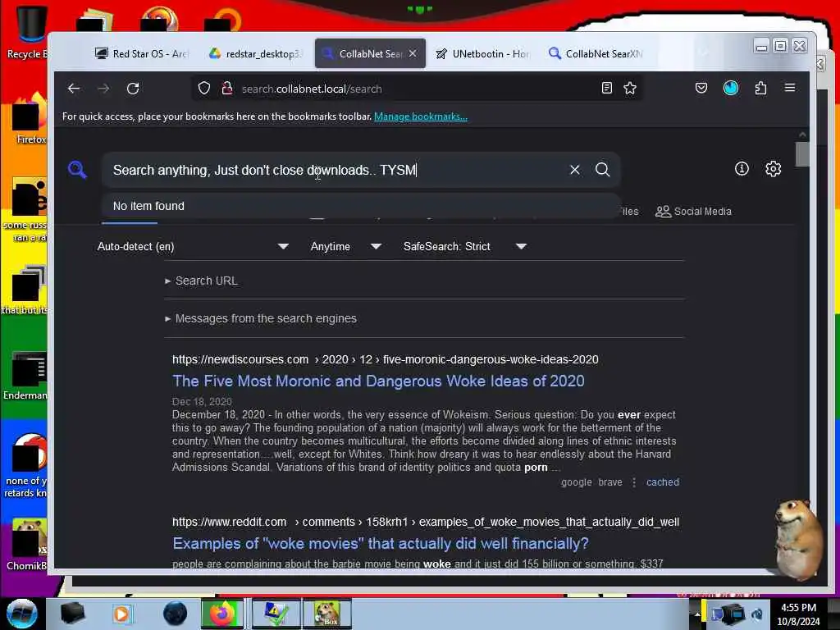The image size is (840, 630).
Task: Open the cached link of first result
Action: point(663,482)
